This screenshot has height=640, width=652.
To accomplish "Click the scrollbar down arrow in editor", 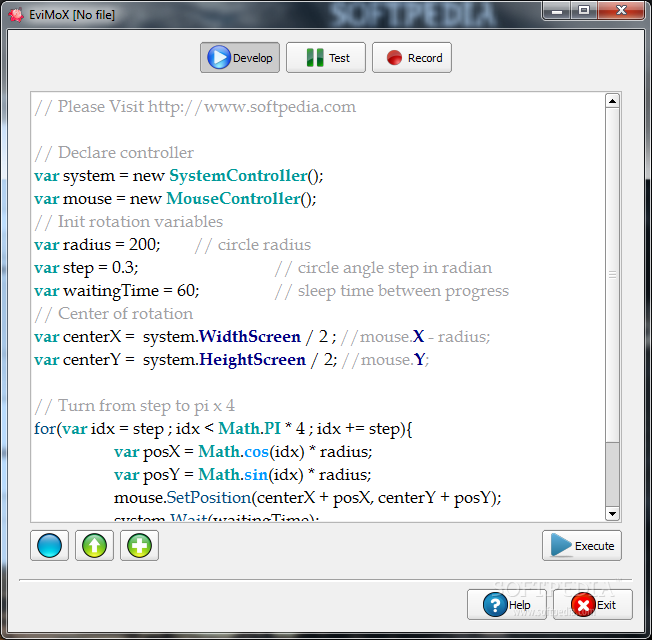I will point(612,514).
